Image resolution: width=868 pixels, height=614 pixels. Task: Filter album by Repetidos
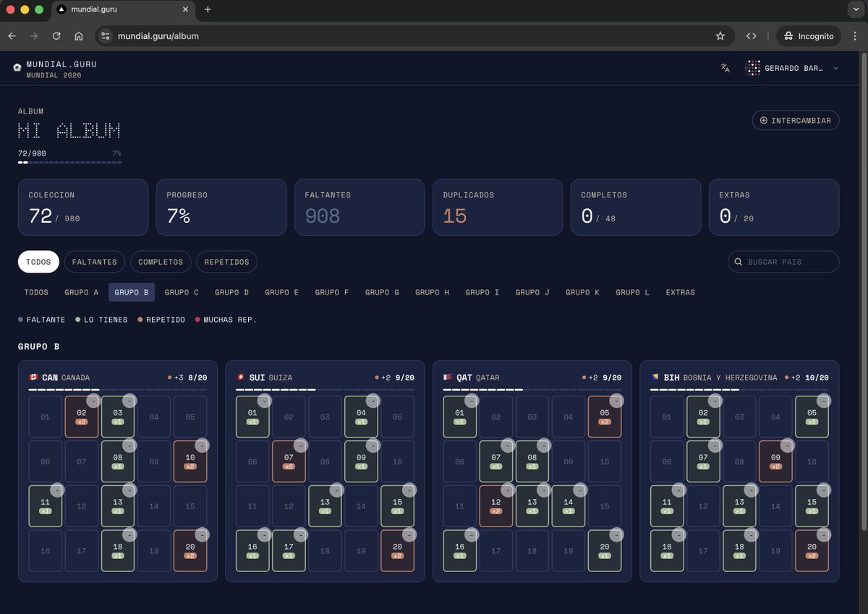click(226, 262)
